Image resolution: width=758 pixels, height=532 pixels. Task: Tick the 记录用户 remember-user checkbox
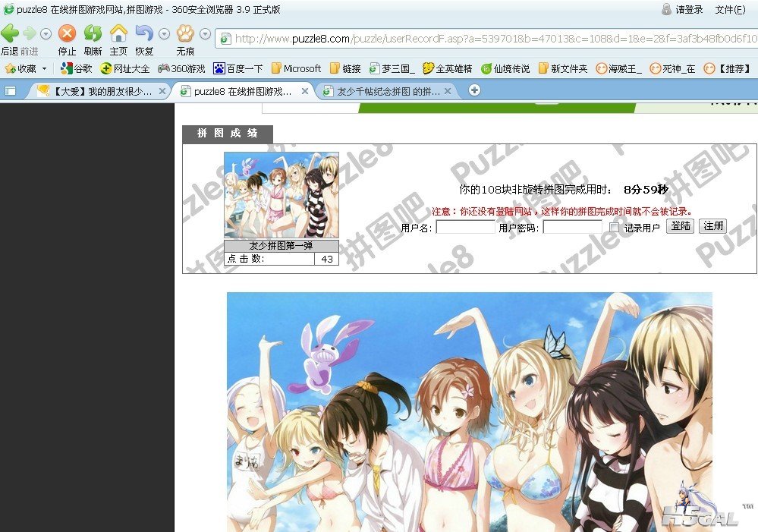[x=615, y=228]
